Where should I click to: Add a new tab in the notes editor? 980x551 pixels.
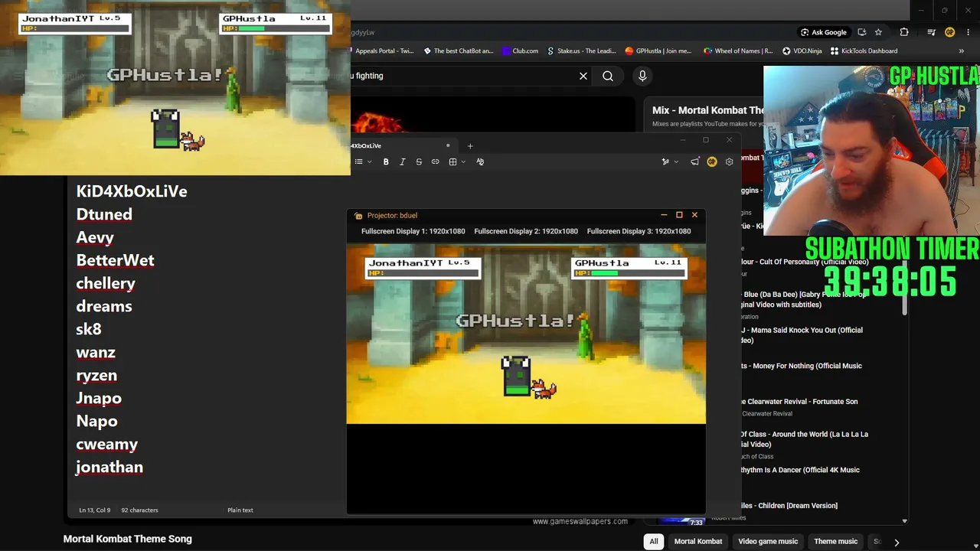click(470, 145)
